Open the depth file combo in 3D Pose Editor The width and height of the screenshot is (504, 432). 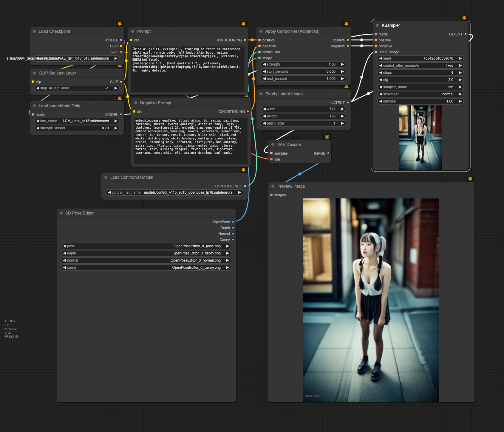[x=146, y=253]
